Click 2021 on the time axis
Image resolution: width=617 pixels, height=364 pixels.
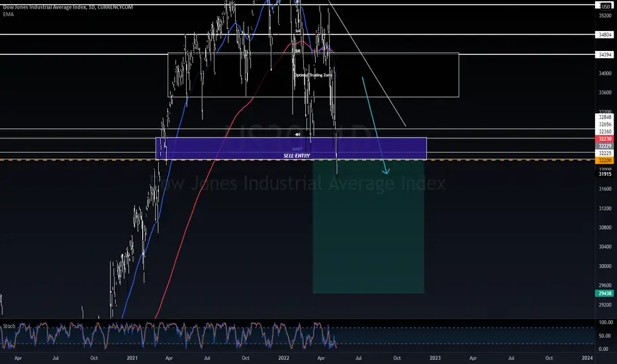pyautogui.click(x=132, y=358)
